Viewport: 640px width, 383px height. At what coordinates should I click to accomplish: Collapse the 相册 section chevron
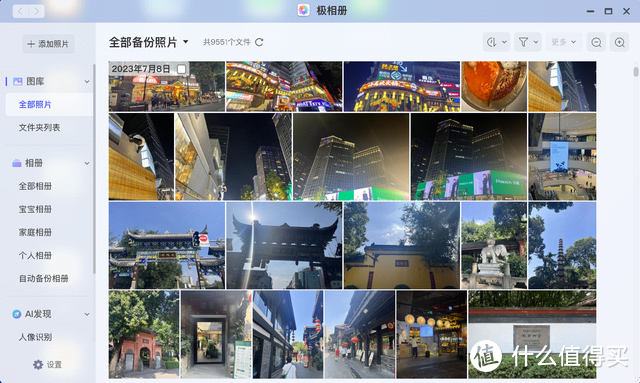click(87, 163)
